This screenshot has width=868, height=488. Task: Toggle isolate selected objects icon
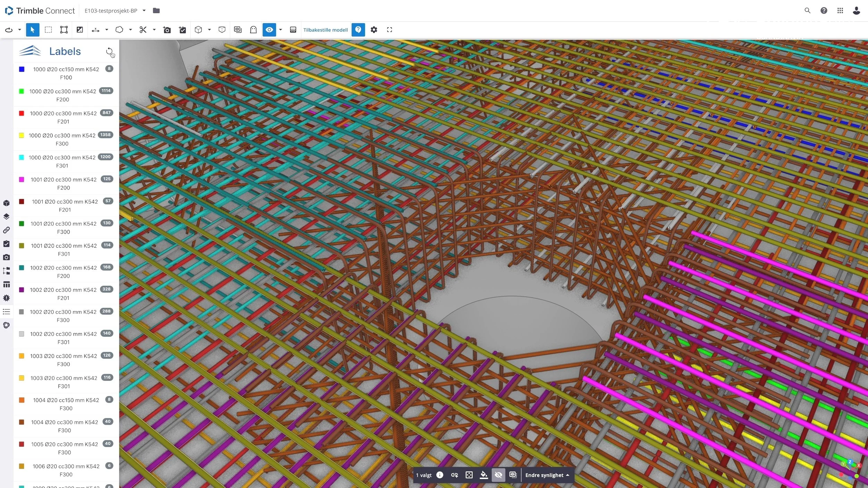click(513, 475)
